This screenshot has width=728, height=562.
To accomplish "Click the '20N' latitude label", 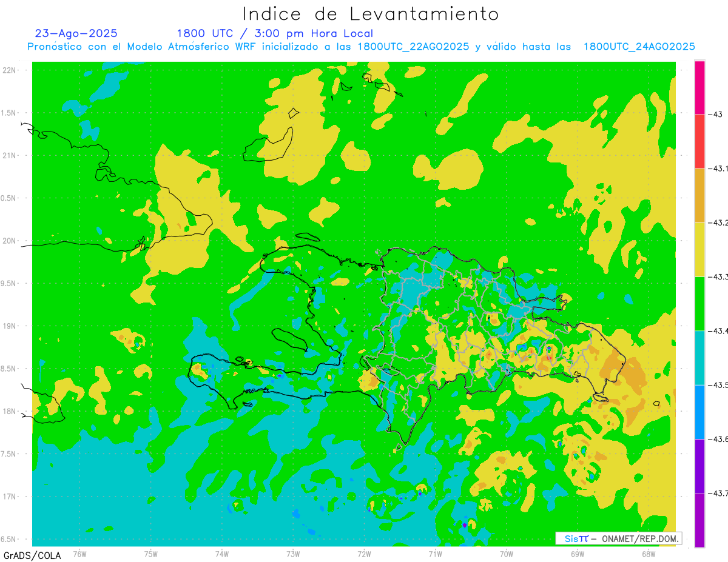I will point(10,241).
